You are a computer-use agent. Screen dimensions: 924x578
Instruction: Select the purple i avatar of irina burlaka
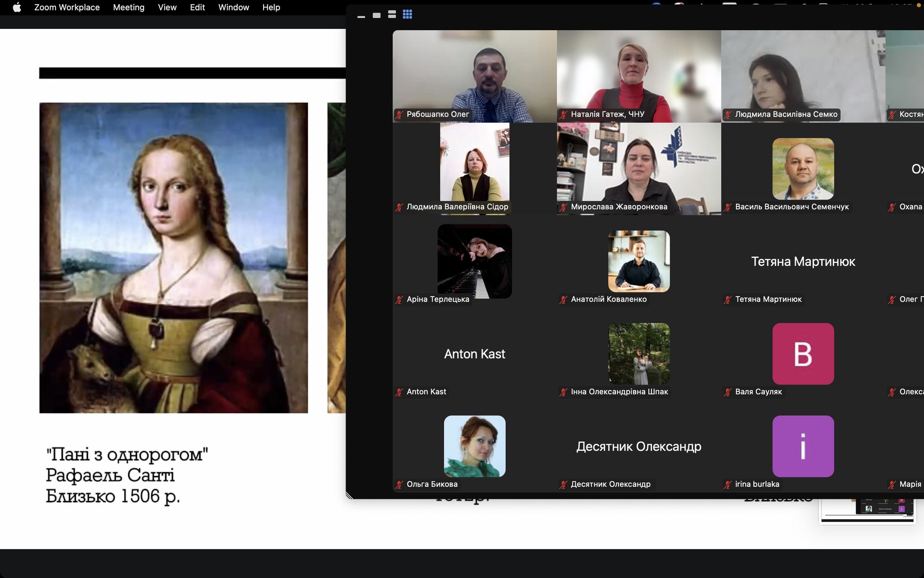[x=803, y=446]
